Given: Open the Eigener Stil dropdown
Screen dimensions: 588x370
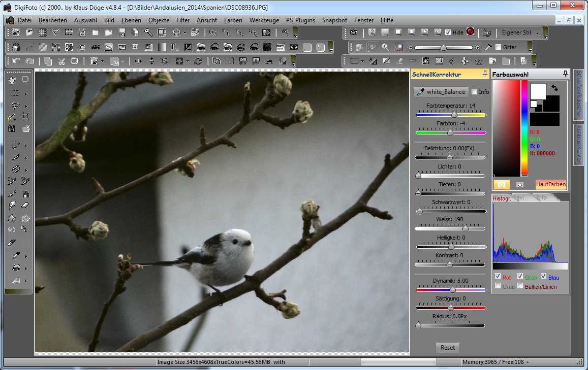Looking at the screenshot, I should [537, 32].
